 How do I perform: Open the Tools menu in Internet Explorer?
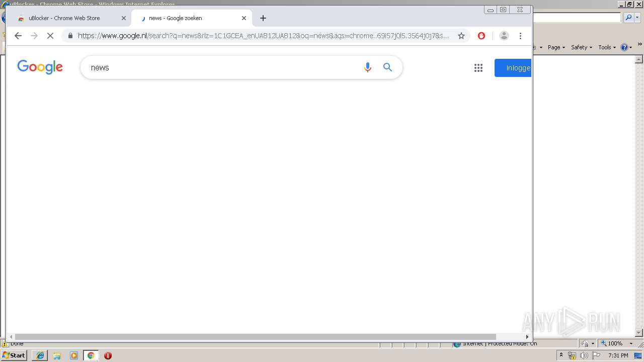(x=607, y=47)
